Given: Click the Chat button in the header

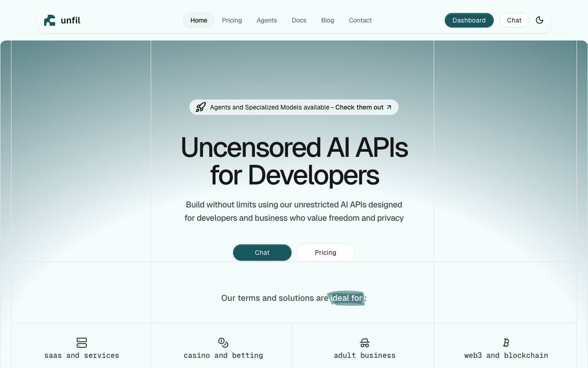Looking at the screenshot, I should point(514,20).
